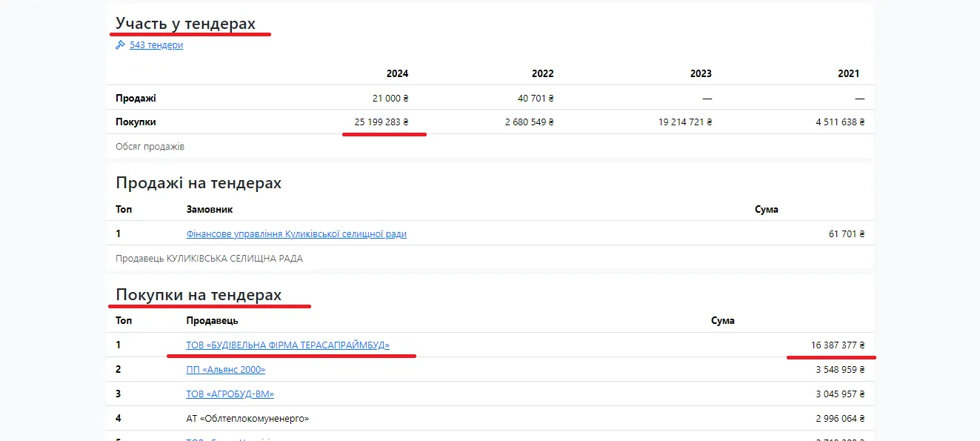Select the 2024 column header
The width and height of the screenshot is (980, 441).
pos(397,73)
